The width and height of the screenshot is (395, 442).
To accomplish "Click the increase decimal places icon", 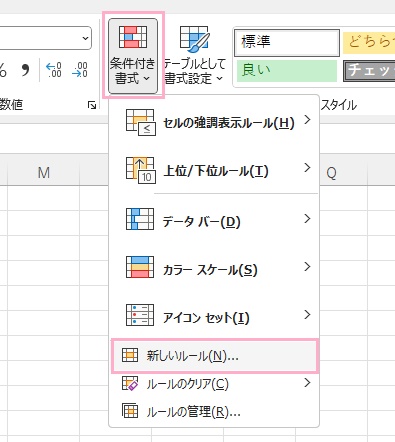I will 54,70.
